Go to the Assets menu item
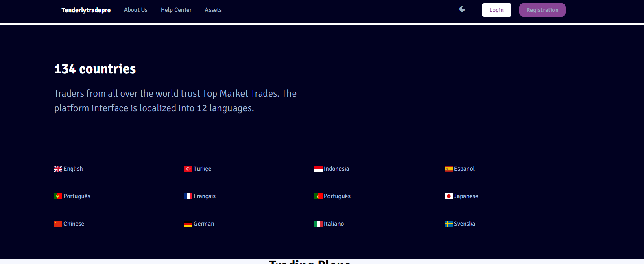644x264 pixels. [x=213, y=10]
